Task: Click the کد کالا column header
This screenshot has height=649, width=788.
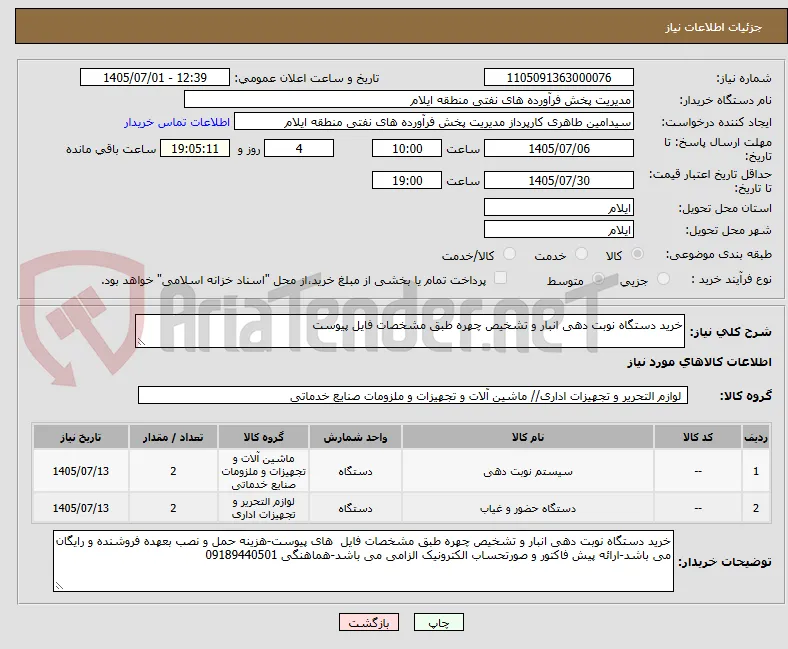Action: click(698, 437)
